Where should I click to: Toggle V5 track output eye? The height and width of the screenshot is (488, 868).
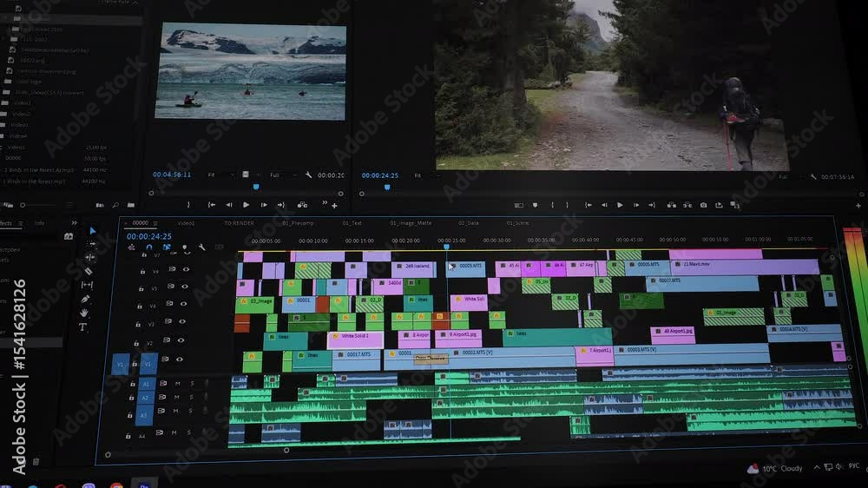pyautogui.click(x=185, y=287)
